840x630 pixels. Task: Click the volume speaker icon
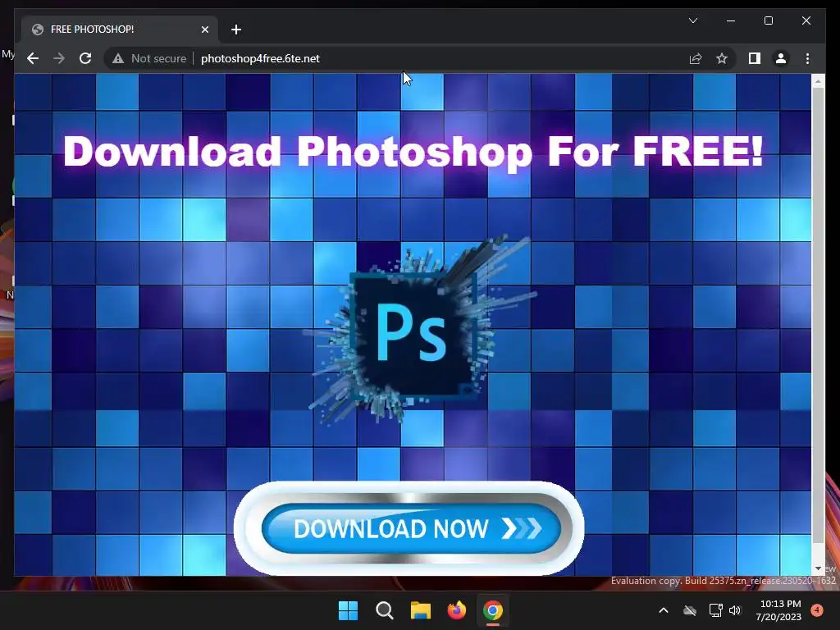[735, 610]
